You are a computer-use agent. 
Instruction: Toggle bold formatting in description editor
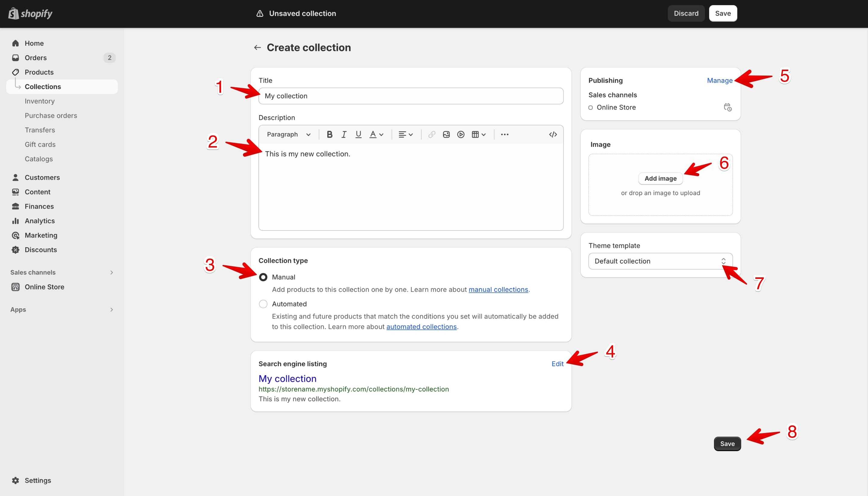pyautogui.click(x=329, y=135)
